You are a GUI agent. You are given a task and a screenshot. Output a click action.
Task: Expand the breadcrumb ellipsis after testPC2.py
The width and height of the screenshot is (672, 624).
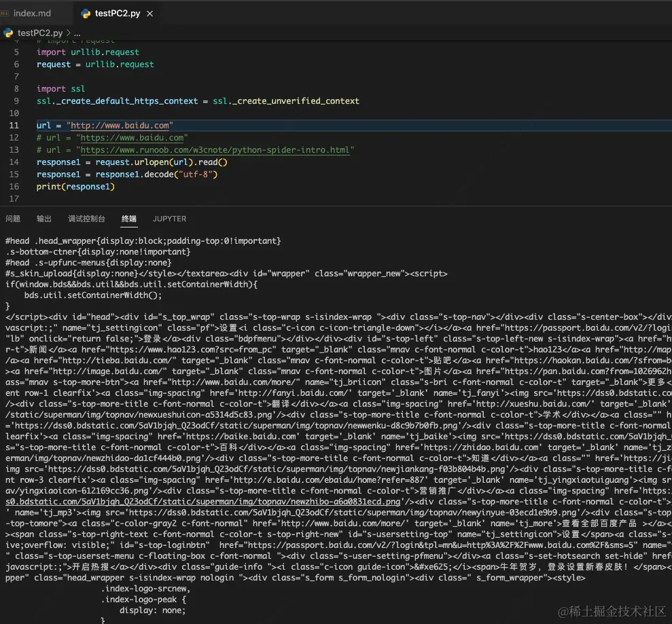(x=77, y=33)
